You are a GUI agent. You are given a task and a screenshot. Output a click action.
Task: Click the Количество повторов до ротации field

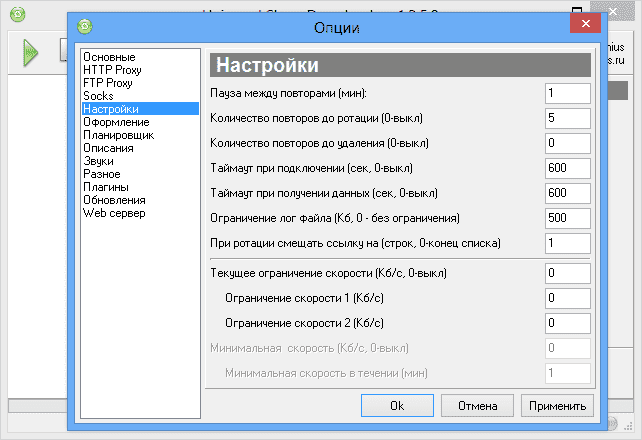tap(568, 118)
